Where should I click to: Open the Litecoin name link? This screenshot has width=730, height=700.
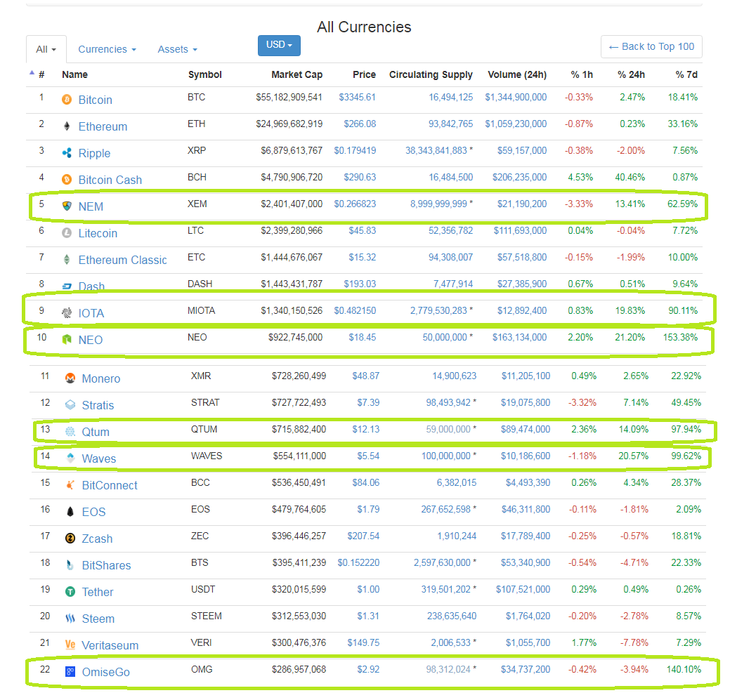pyautogui.click(x=98, y=233)
